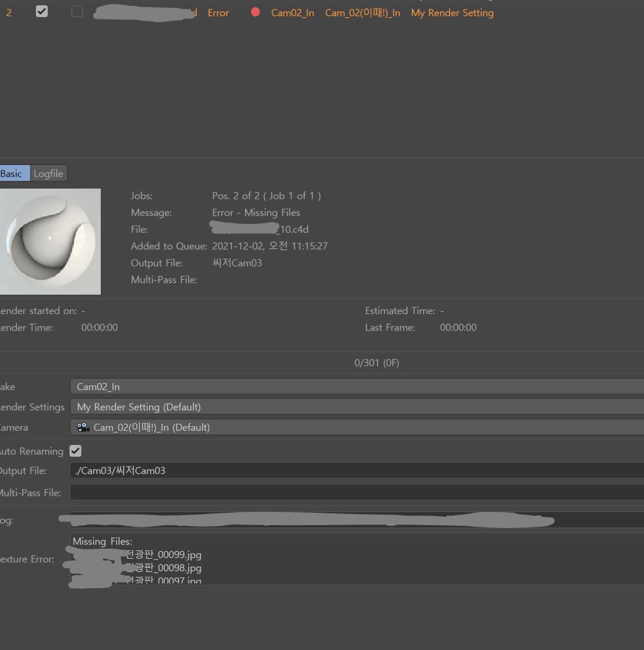Switch to the Logfile tab

[48, 173]
